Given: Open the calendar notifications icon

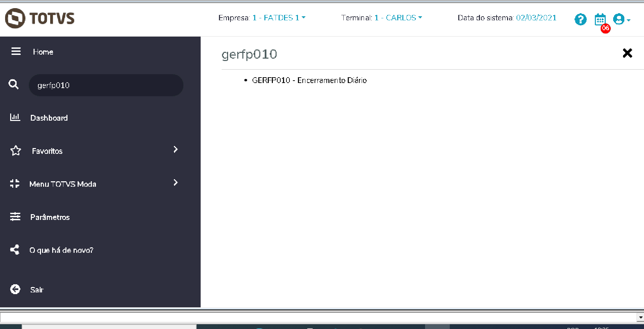Looking at the screenshot, I should (x=600, y=19).
